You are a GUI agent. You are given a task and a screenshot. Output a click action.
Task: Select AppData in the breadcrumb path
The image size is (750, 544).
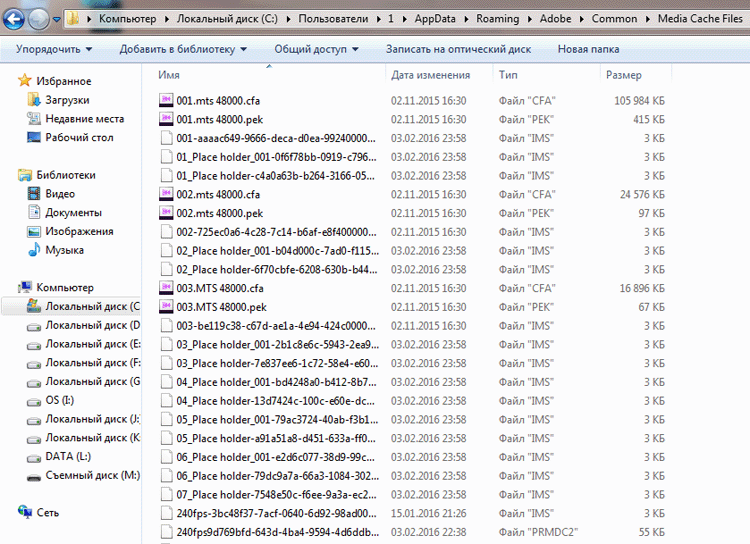point(435,19)
